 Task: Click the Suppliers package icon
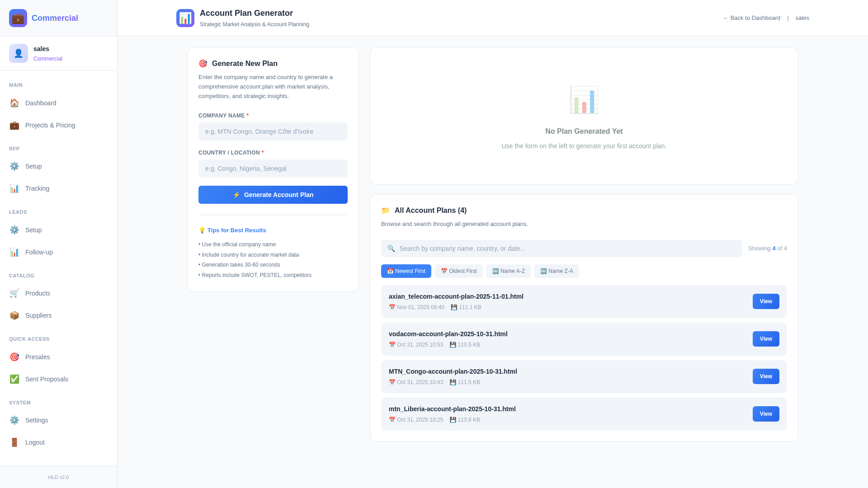(14, 315)
